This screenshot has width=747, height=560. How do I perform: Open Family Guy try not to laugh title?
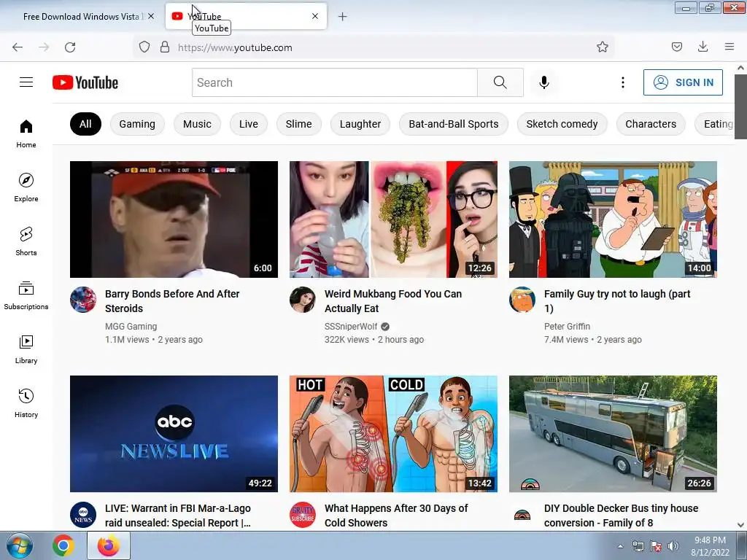[617, 301]
